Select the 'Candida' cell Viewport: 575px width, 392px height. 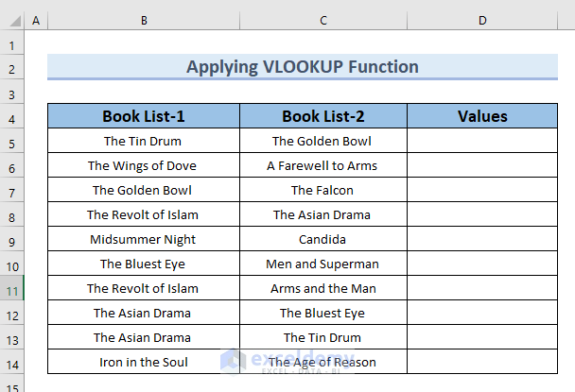323,240
